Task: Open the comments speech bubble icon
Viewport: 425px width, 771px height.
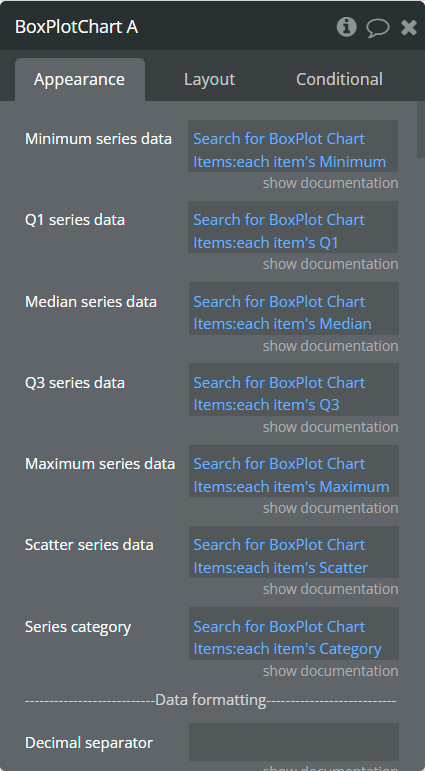Action: tap(378, 27)
